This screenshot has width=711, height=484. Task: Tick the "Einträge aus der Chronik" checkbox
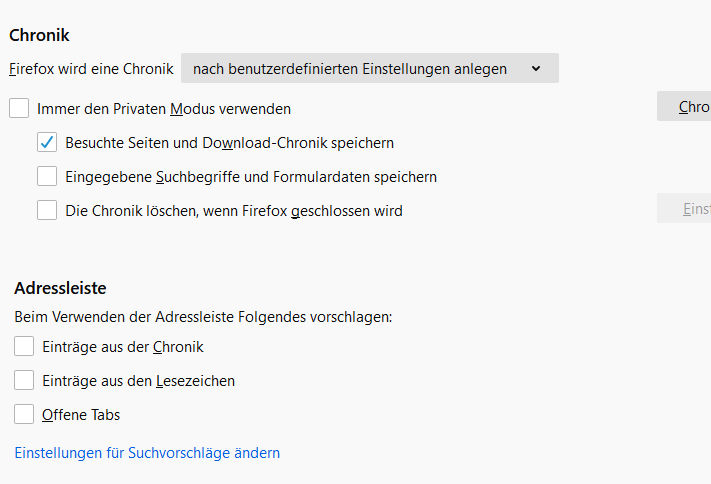point(24,347)
